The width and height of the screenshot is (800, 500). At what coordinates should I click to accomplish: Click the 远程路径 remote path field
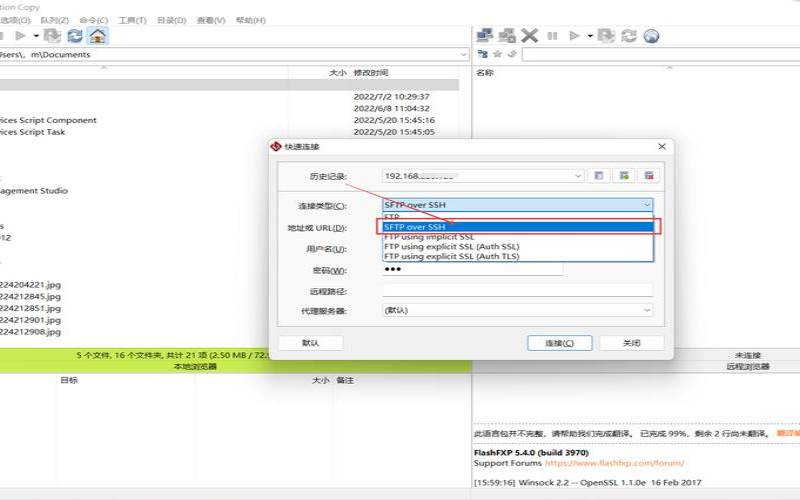tap(517, 291)
